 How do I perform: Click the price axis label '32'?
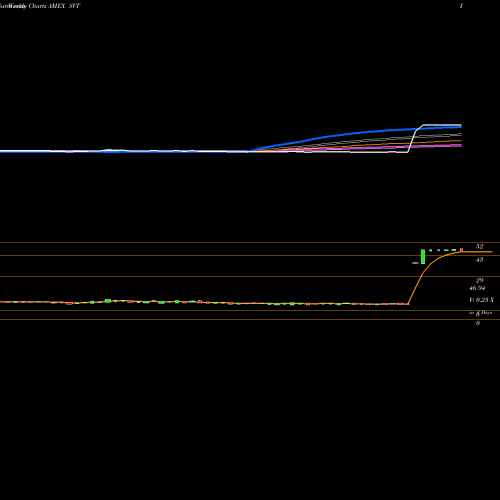[x=479, y=247]
